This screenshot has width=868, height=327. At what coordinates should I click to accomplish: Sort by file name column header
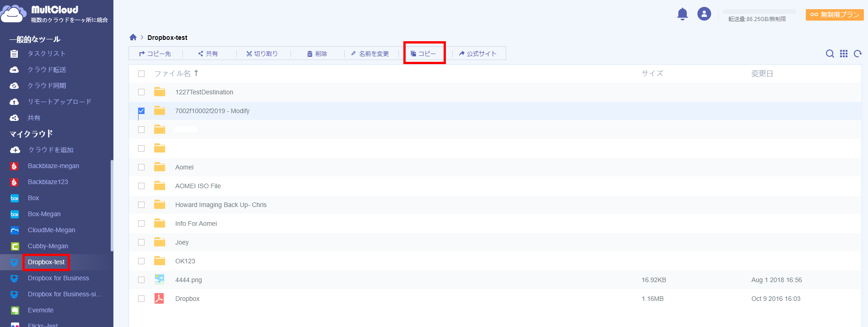pos(176,73)
